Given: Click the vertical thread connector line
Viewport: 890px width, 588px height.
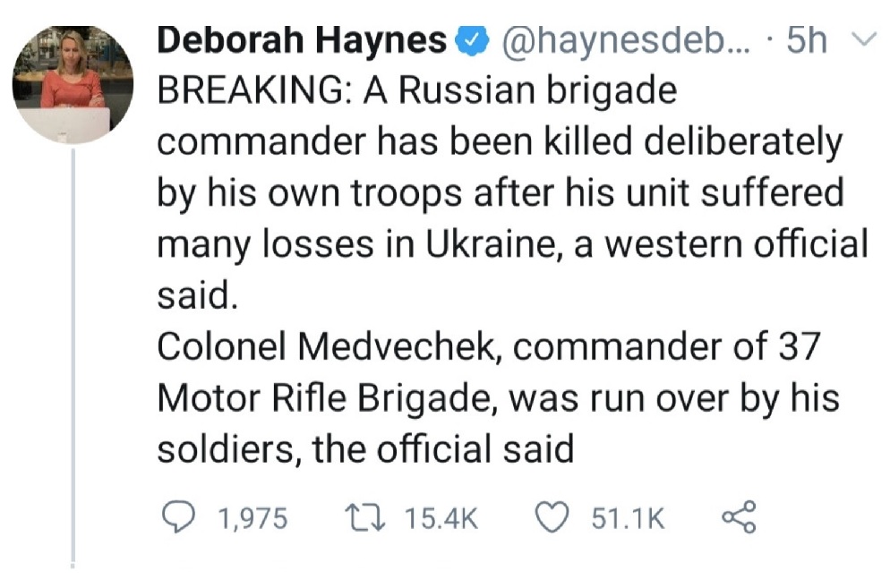Looking at the screenshot, I should [x=73, y=356].
